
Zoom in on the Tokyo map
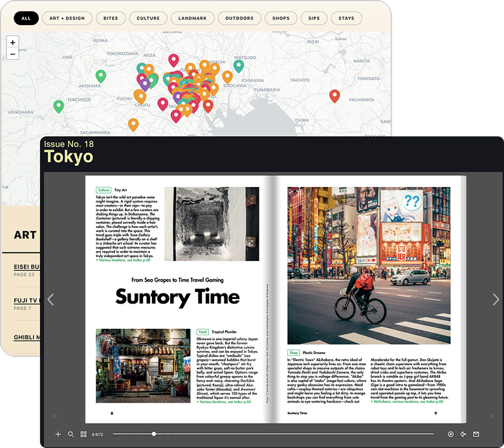(12, 42)
